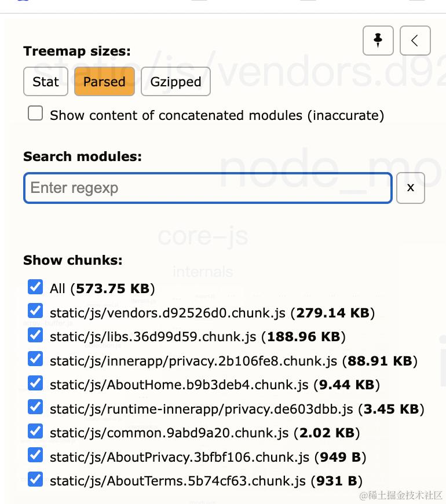This screenshot has height=504, width=446.
Task: Click the vendors chunk file label
Action: point(168,313)
